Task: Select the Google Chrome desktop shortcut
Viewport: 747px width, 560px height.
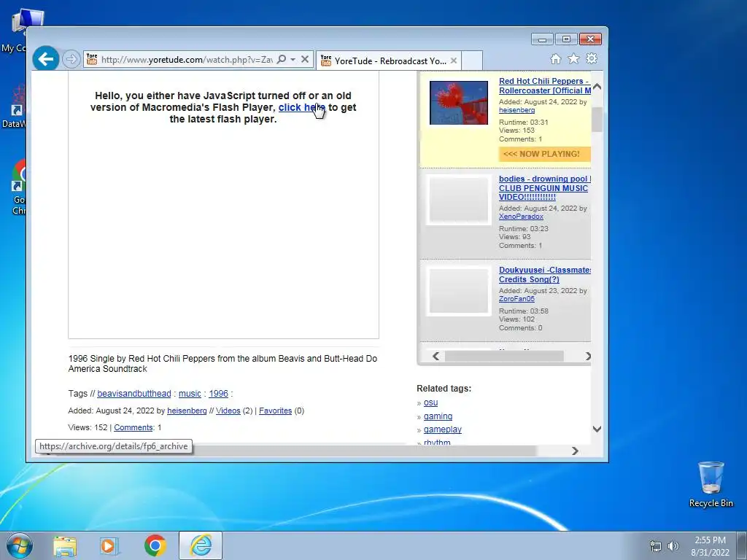Action: click(x=19, y=187)
